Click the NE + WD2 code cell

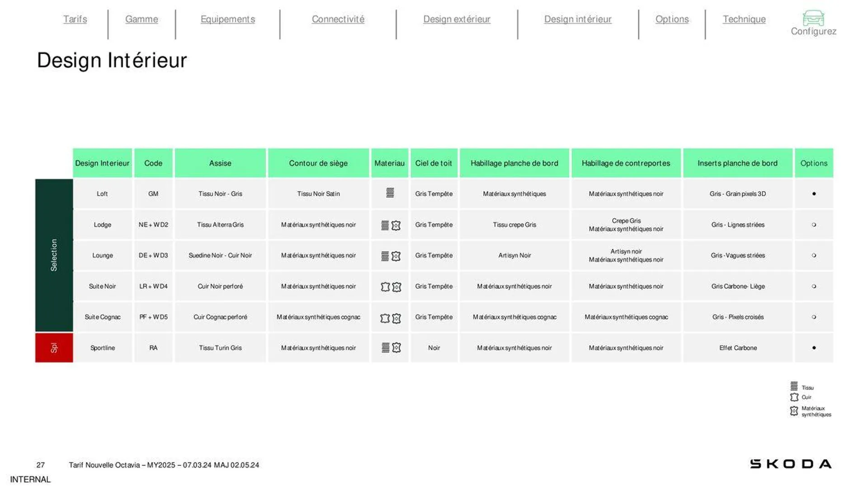tap(153, 225)
